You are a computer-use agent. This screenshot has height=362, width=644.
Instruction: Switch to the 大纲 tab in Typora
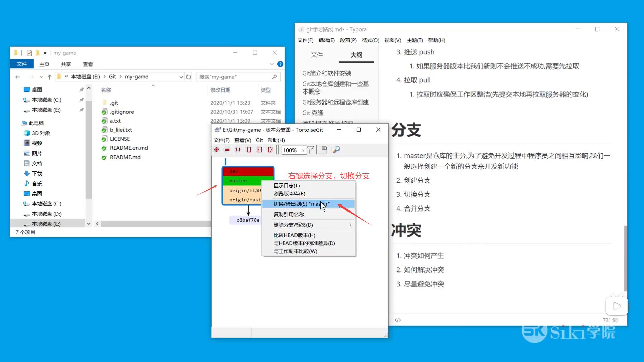(356, 55)
